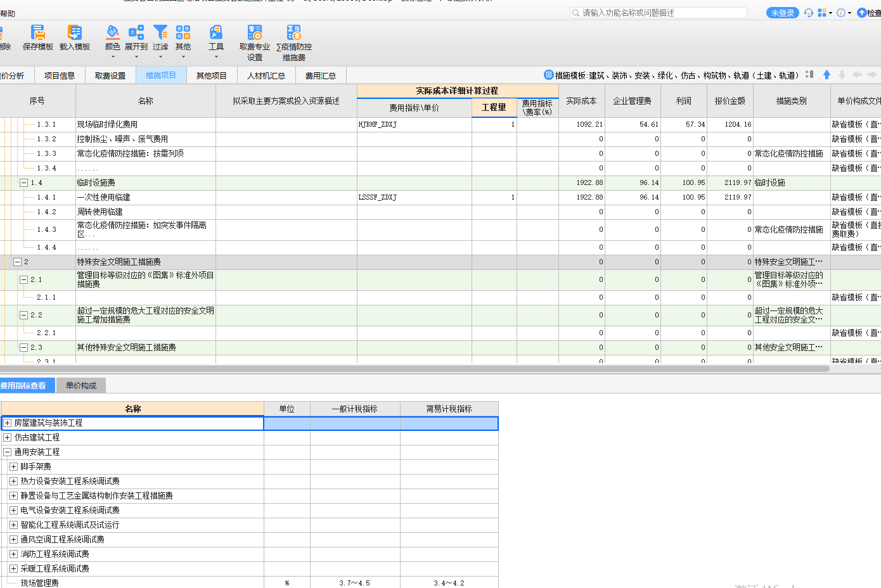The image size is (881, 588).
Task: Click the 报价金额 column header
Action: 730,101
